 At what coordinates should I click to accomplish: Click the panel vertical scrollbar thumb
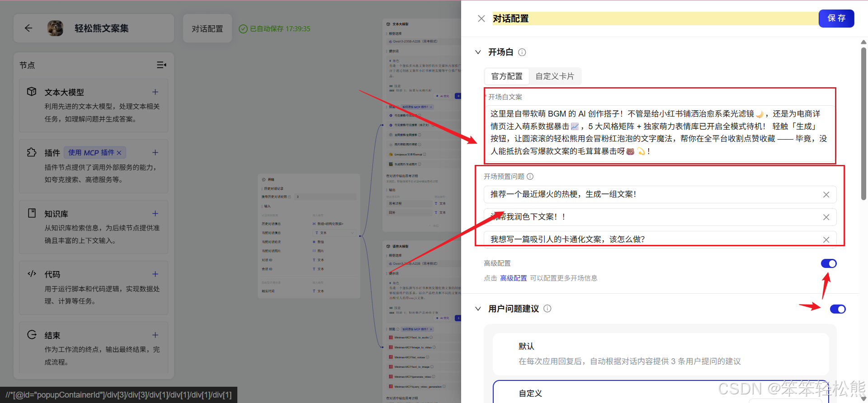[863, 123]
